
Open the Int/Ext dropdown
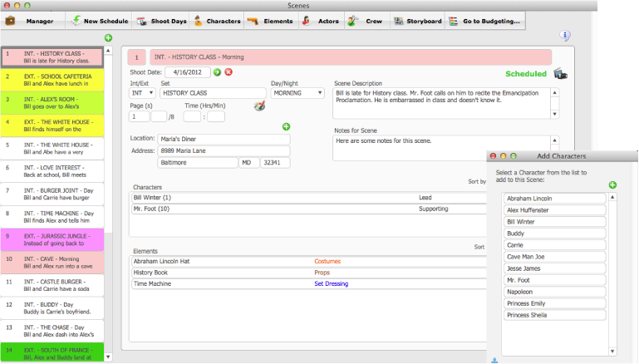[x=143, y=93]
